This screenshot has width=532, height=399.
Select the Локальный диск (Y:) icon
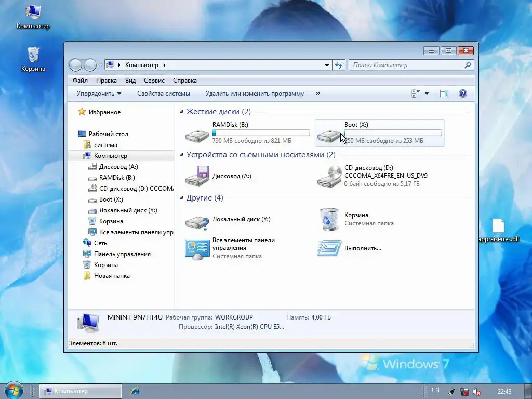coord(197,222)
